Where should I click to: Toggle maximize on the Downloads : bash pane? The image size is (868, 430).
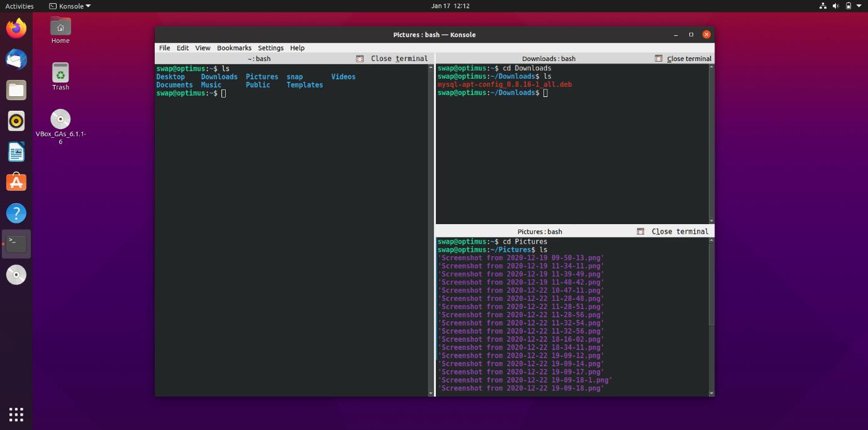coord(659,59)
